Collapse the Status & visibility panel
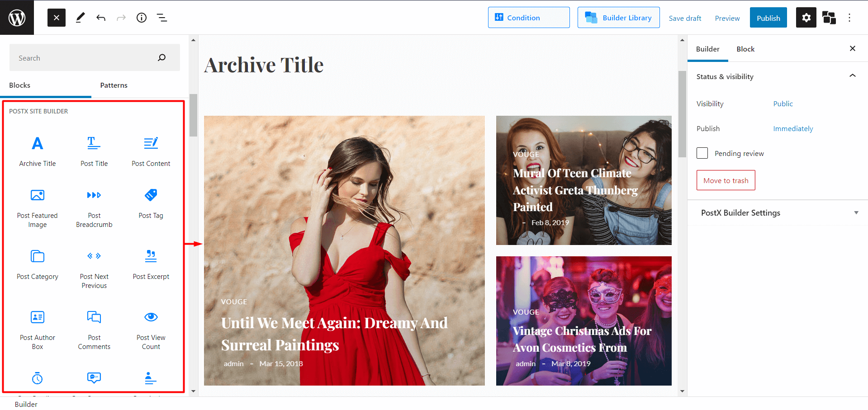This screenshot has height=410, width=868. [x=853, y=76]
